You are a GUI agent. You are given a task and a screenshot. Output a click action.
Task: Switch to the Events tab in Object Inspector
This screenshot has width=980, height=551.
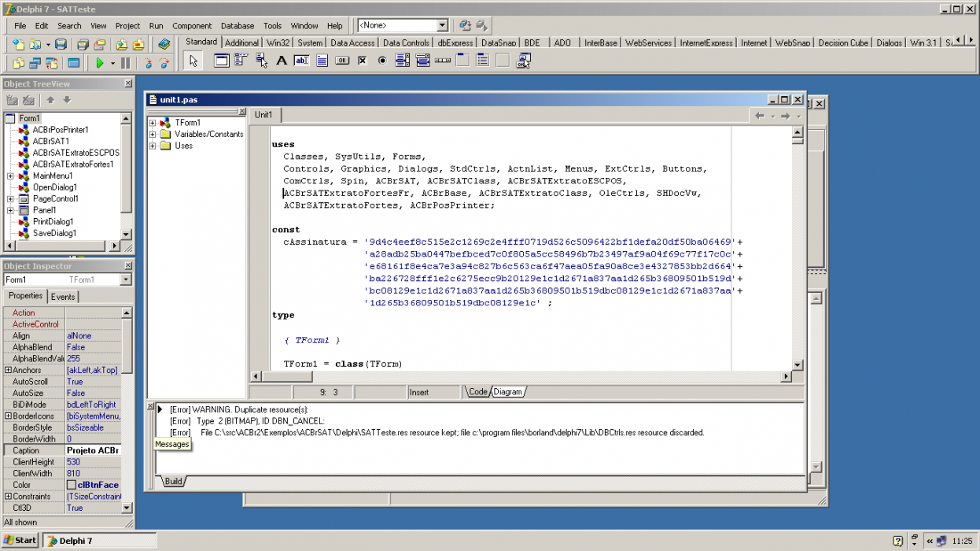pyautogui.click(x=63, y=297)
